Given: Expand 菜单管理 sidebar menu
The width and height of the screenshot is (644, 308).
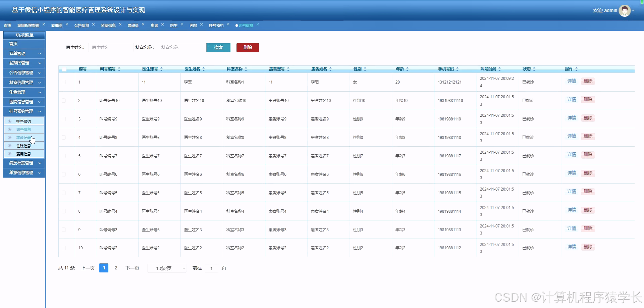Looking at the screenshot, I should click(24, 54).
